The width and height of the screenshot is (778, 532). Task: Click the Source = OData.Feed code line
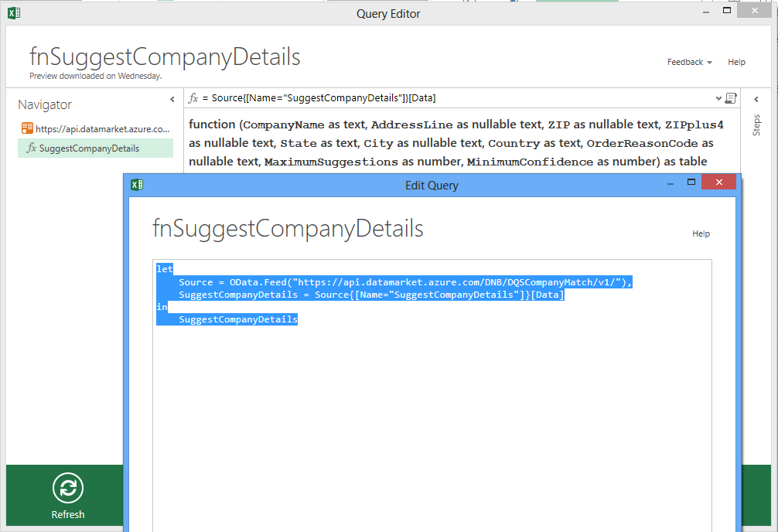pyautogui.click(x=405, y=282)
